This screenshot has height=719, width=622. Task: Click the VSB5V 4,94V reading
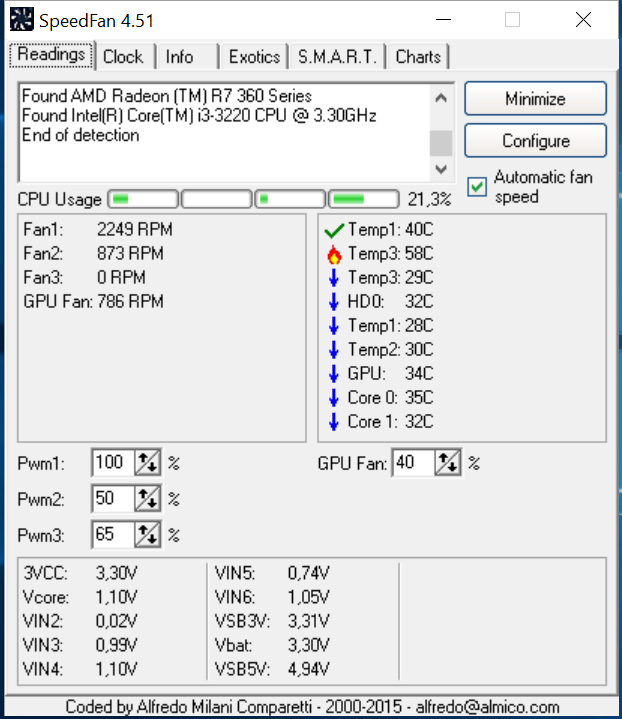coord(272,669)
